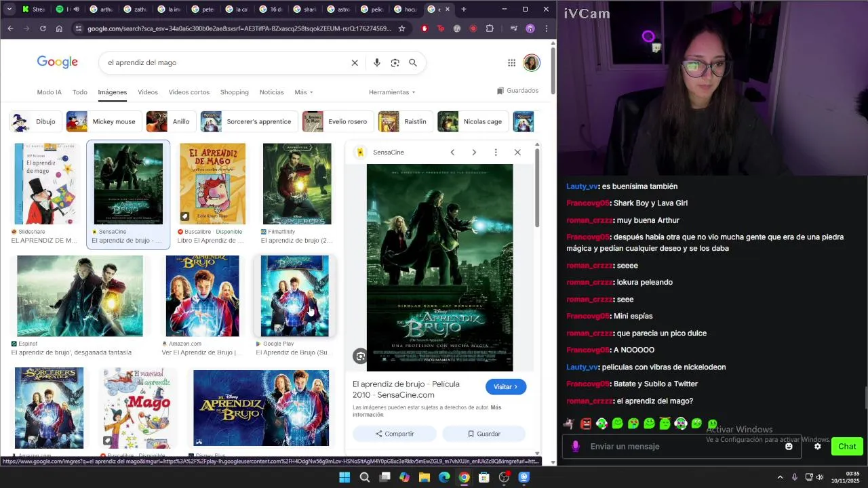Open the Google Play El Aprendiz de Brujo thumbnail
The width and height of the screenshot is (868, 488).
tap(295, 296)
